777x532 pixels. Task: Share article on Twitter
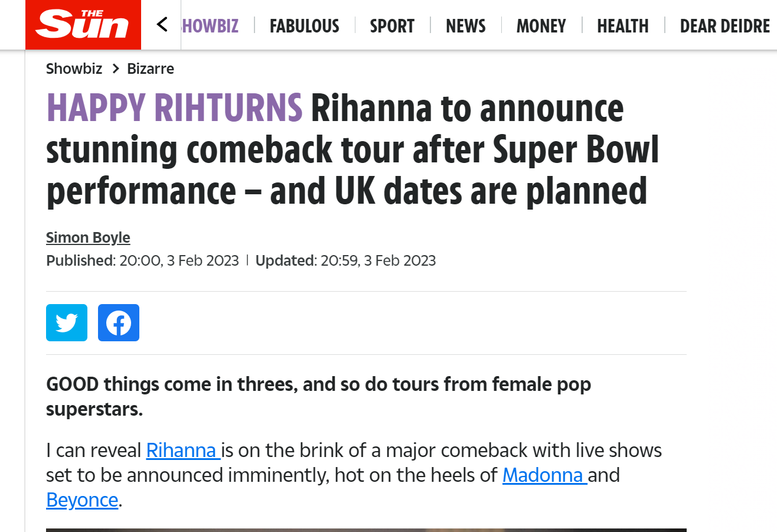(67, 322)
